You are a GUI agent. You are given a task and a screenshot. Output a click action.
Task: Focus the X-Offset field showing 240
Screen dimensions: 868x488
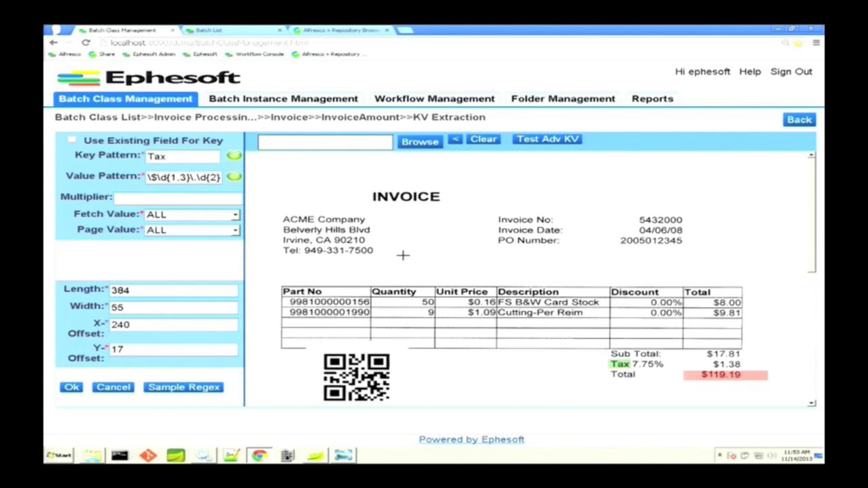click(x=174, y=325)
